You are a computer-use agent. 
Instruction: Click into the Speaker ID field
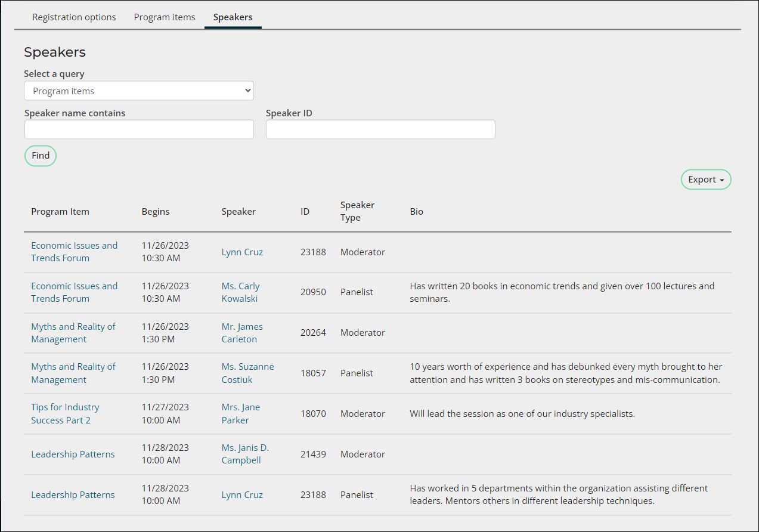[x=380, y=129]
